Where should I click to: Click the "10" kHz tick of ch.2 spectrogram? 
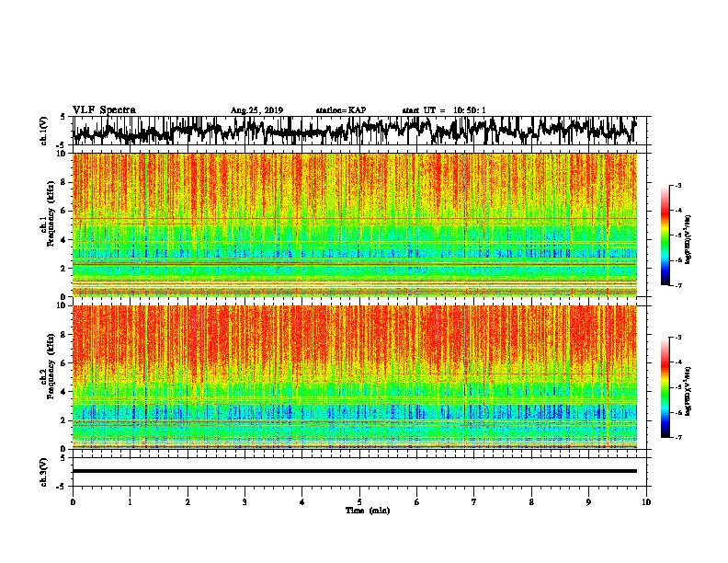point(62,305)
